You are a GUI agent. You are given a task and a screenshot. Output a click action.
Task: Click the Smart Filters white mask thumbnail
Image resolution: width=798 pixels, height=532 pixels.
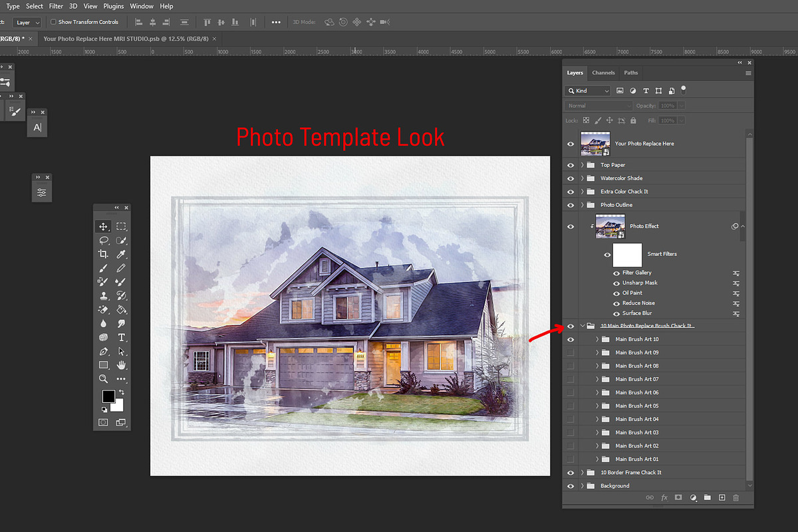627,255
